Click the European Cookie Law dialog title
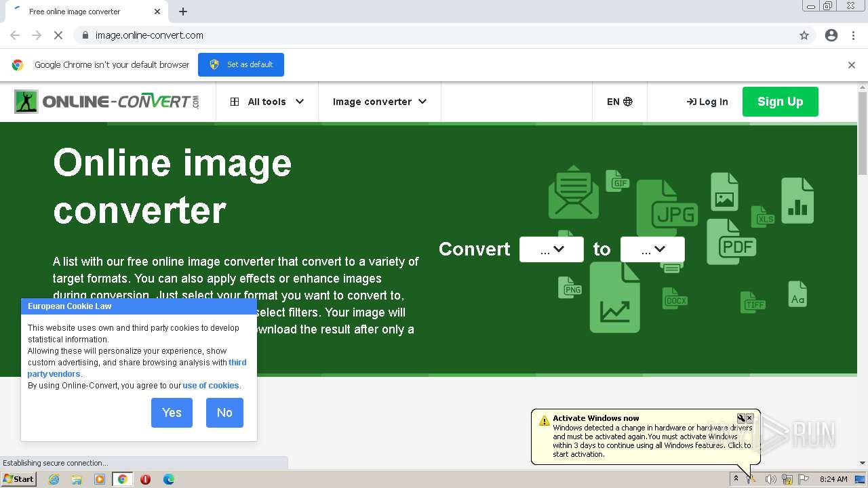This screenshot has width=868, height=488. pyautogui.click(x=69, y=306)
